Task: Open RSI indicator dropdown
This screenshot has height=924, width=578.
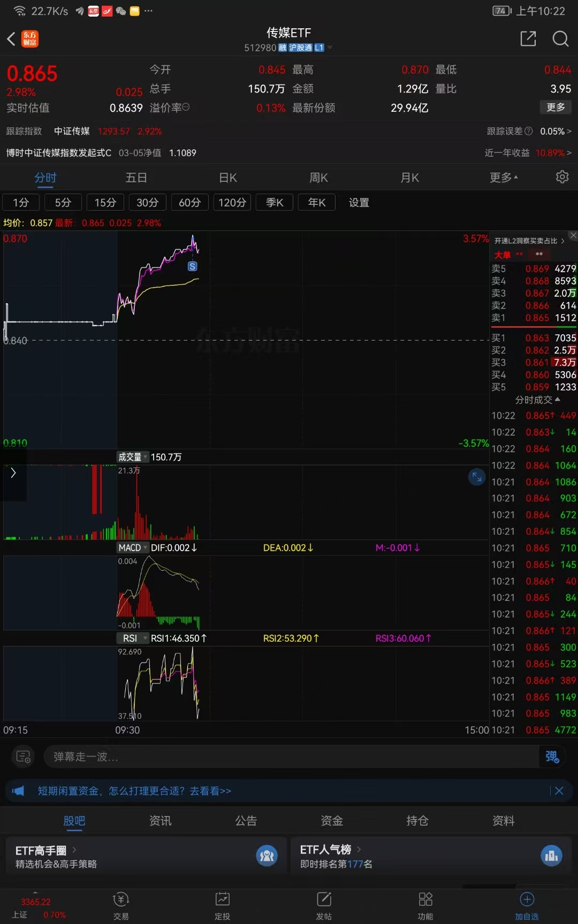Action: pyautogui.click(x=133, y=638)
